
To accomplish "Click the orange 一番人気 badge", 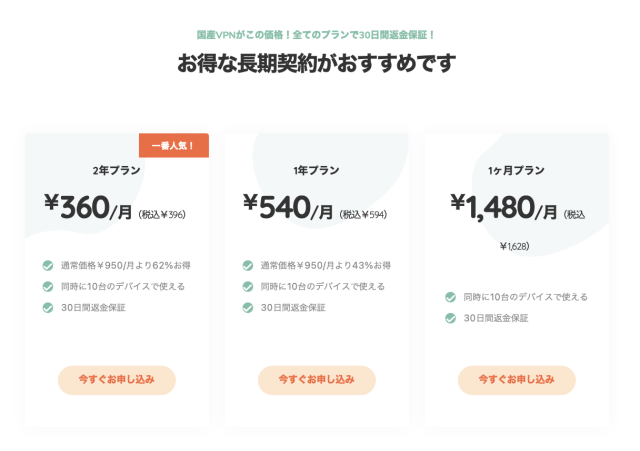I will (x=173, y=146).
